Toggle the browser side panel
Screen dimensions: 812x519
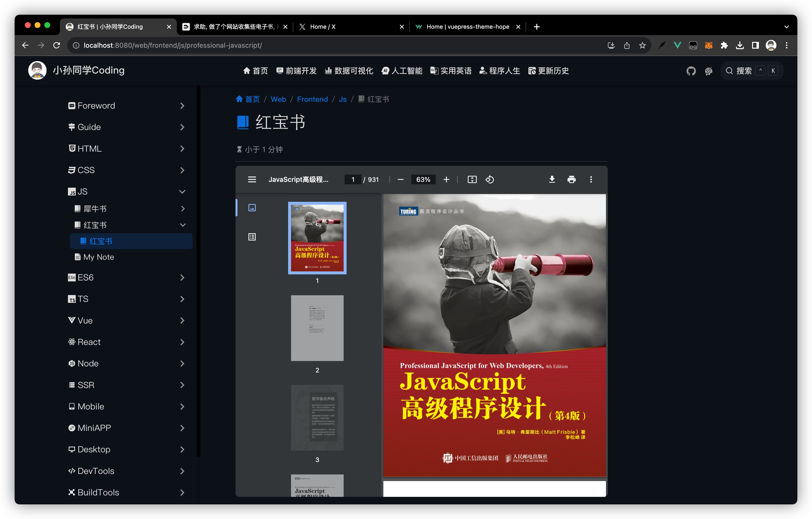(755, 45)
